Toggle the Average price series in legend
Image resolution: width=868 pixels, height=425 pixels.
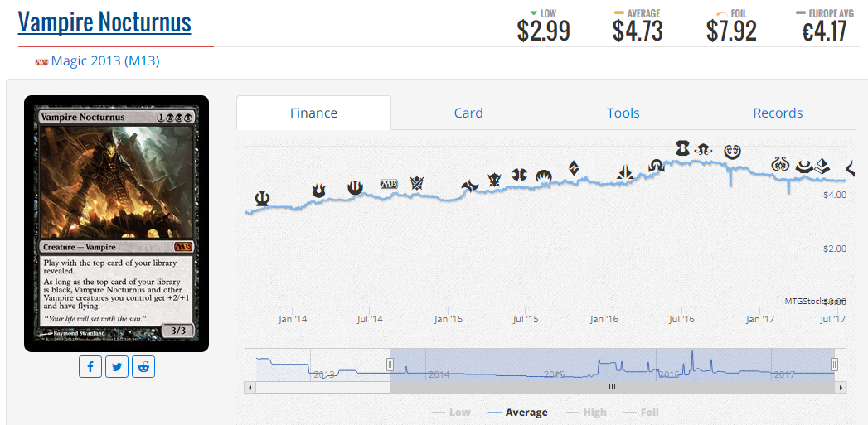(x=518, y=412)
